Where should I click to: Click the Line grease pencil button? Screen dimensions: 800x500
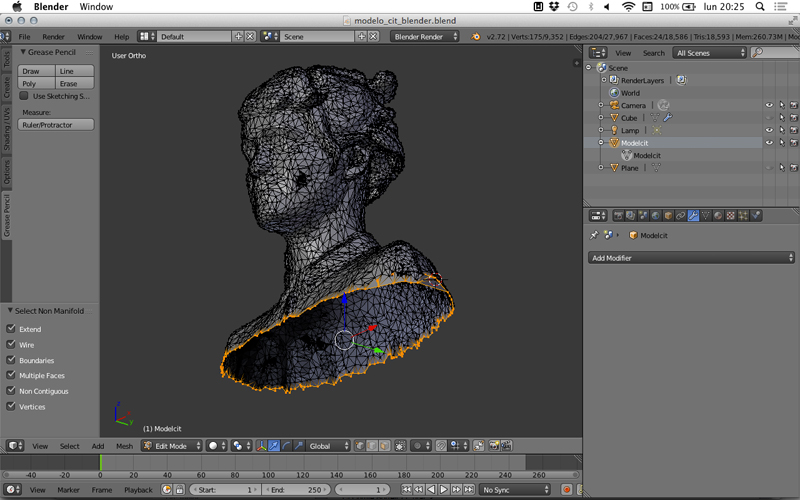pos(74,71)
